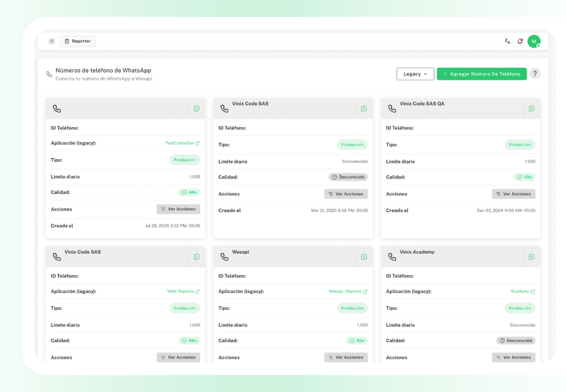Click the phone icon beside the page title
Screen dimensions: 567x392
[49, 74]
